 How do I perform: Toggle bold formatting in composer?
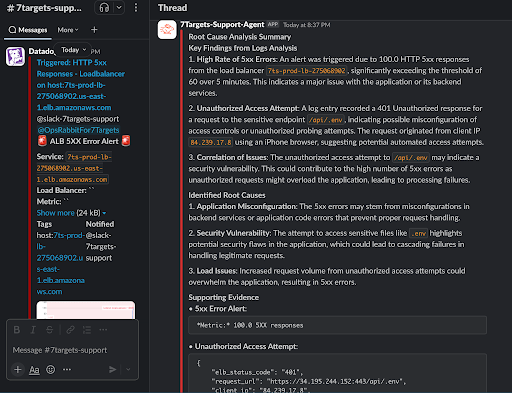click(17, 330)
